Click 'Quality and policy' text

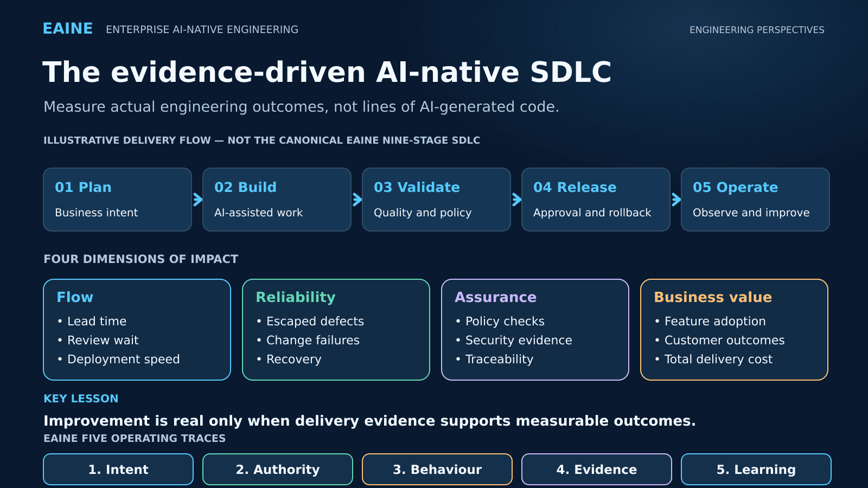[x=423, y=213]
